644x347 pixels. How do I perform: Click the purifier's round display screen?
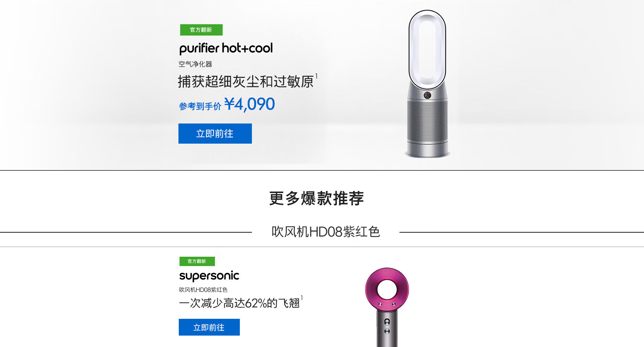(427, 95)
